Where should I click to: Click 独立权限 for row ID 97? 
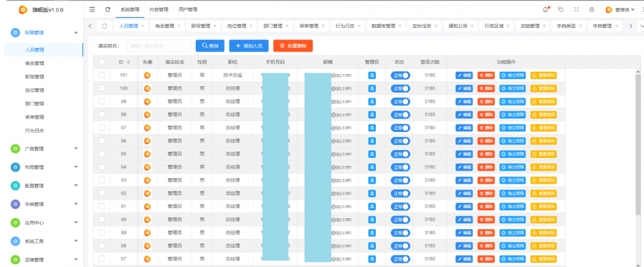tap(513, 128)
